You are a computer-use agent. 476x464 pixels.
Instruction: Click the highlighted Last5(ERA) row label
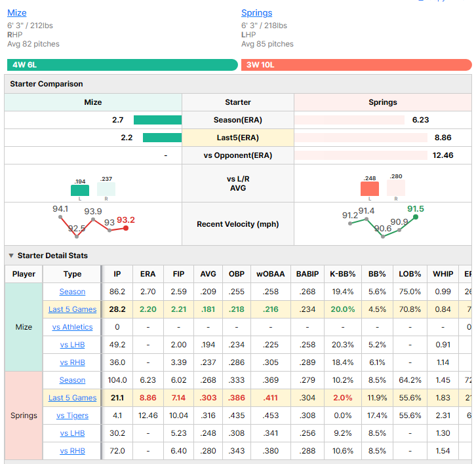point(238,138)
